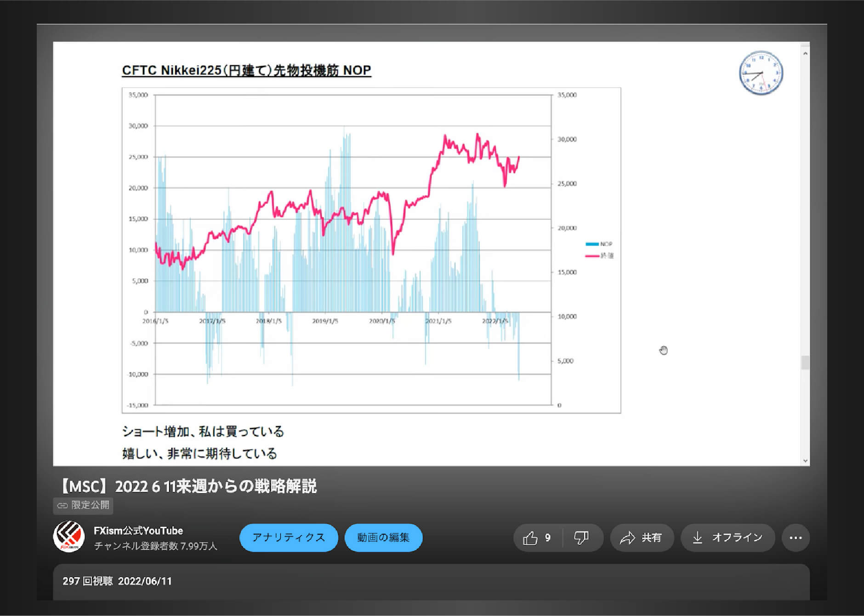This screenshot has width=864, height=616.
Task: Click the video title 【MSC】2022 6 11来週からの戦略解説
Action: [188, 486]
